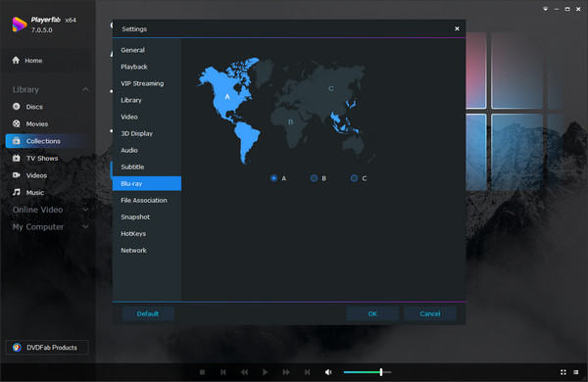Click the play button in bottom bar

[266, 372]
